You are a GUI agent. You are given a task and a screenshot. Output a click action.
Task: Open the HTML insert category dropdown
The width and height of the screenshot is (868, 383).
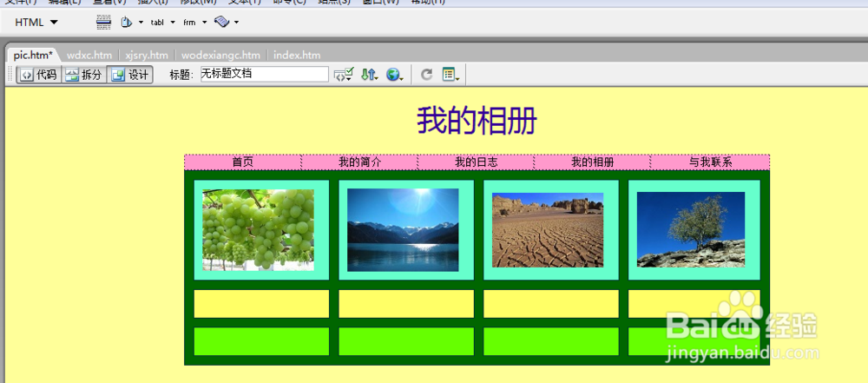pyautogui.click(x=36, y=23)
